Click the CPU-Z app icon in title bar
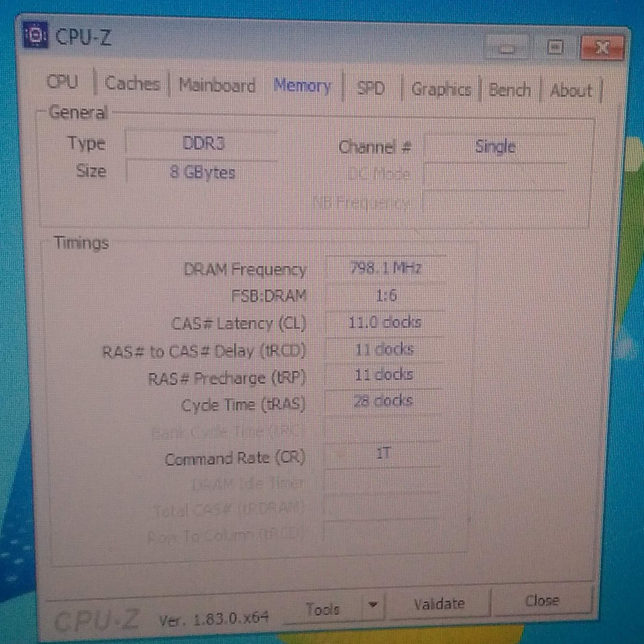644x644 pixels. coord(35,34)
